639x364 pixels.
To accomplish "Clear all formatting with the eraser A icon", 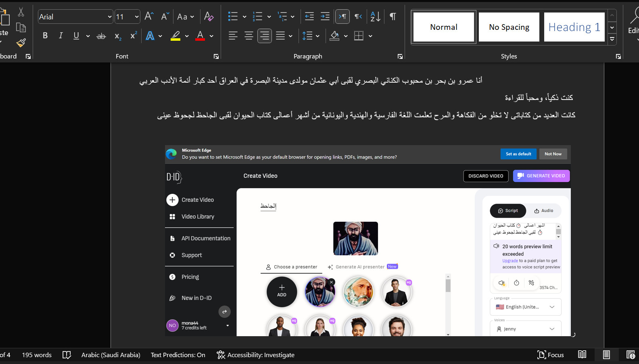I will tap(209, 17).
